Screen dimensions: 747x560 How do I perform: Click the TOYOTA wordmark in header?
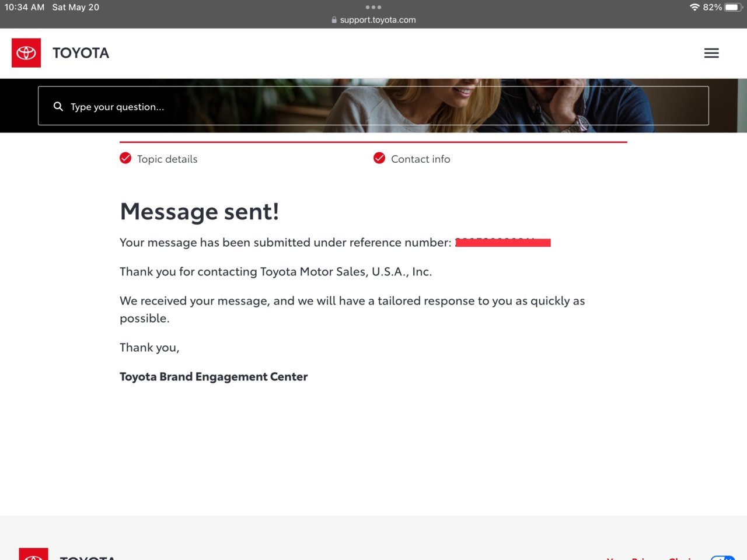click(x=81, y=53)
